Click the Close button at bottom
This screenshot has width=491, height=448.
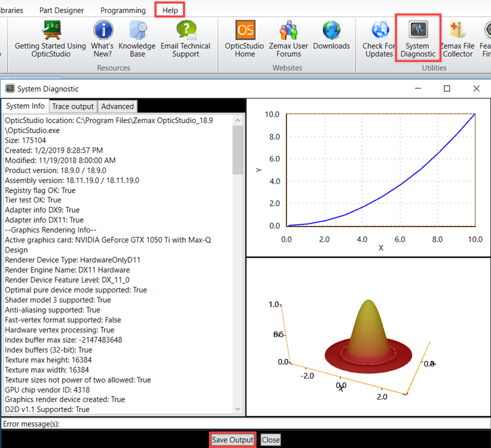271,440
